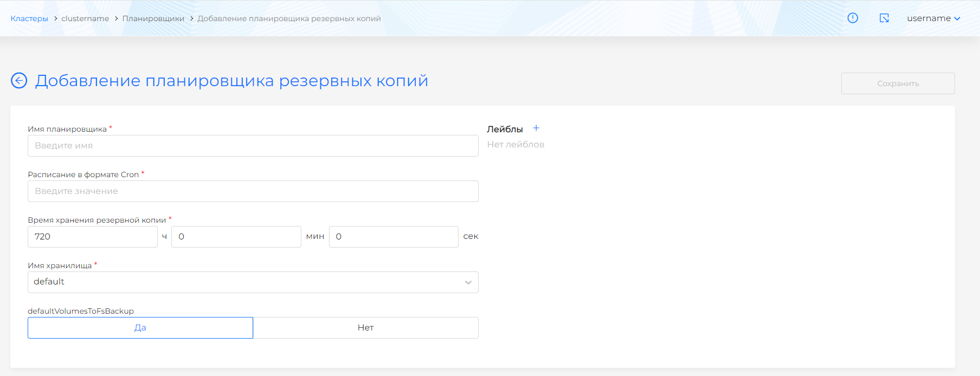The height and width of the screenshot is (376, 980).
Task: Click the square arrow icon in header
Action: 884,18
